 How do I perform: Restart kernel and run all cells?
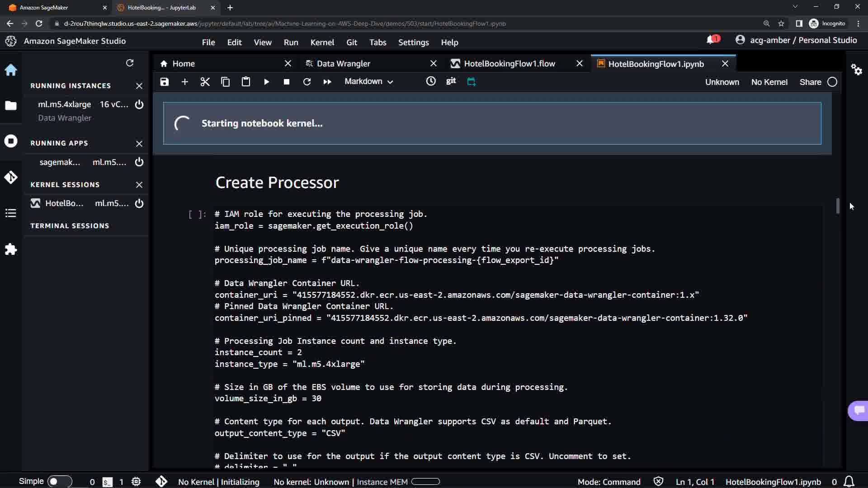(327, 82)
